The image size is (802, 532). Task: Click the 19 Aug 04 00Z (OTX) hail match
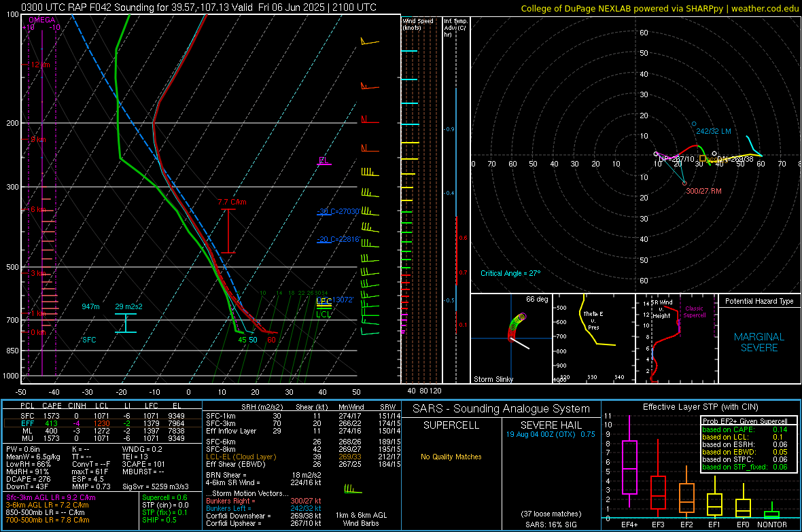[551, 434]
